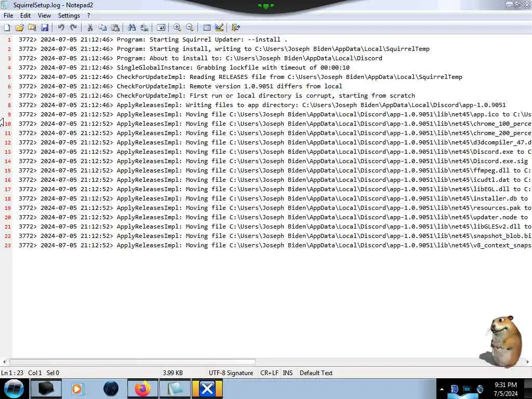This screenshot has width=532, height=399.
Task: Open the Windows Start orb
Action: coord(14,389)
